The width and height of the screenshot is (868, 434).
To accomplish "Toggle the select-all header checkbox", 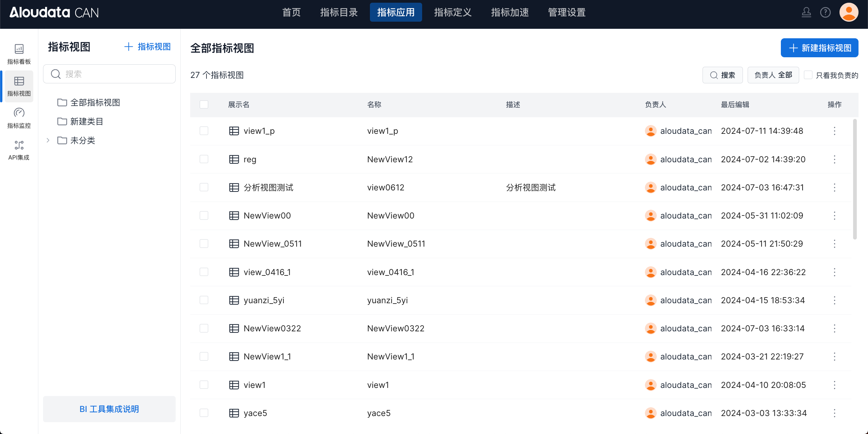I will click(204, 104).
